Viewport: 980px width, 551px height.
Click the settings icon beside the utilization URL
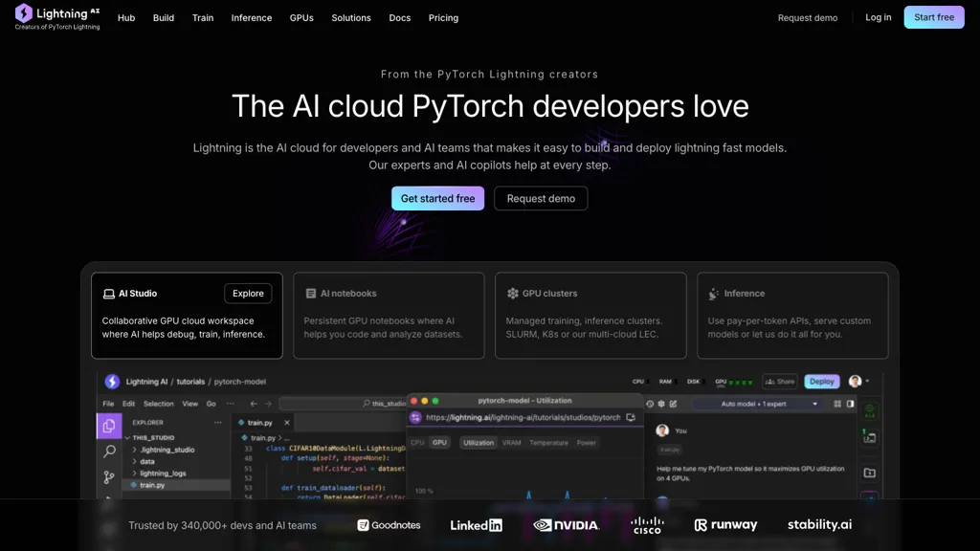[415, 417]
